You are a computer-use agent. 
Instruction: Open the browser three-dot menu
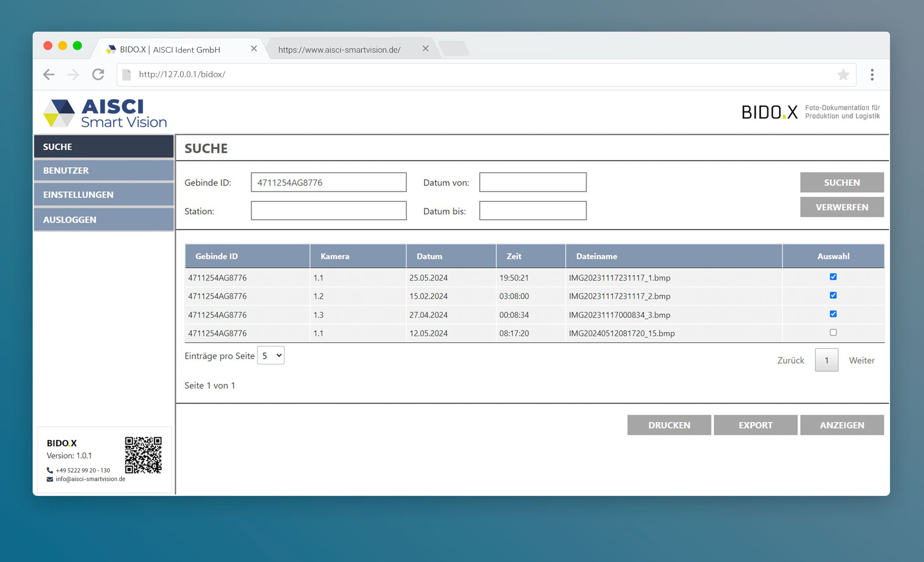coord(872,74)
